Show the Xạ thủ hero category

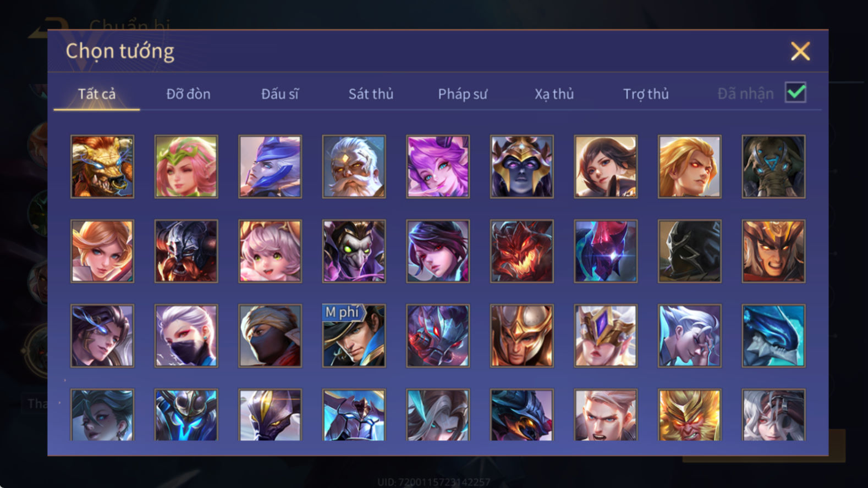(554, 94)
